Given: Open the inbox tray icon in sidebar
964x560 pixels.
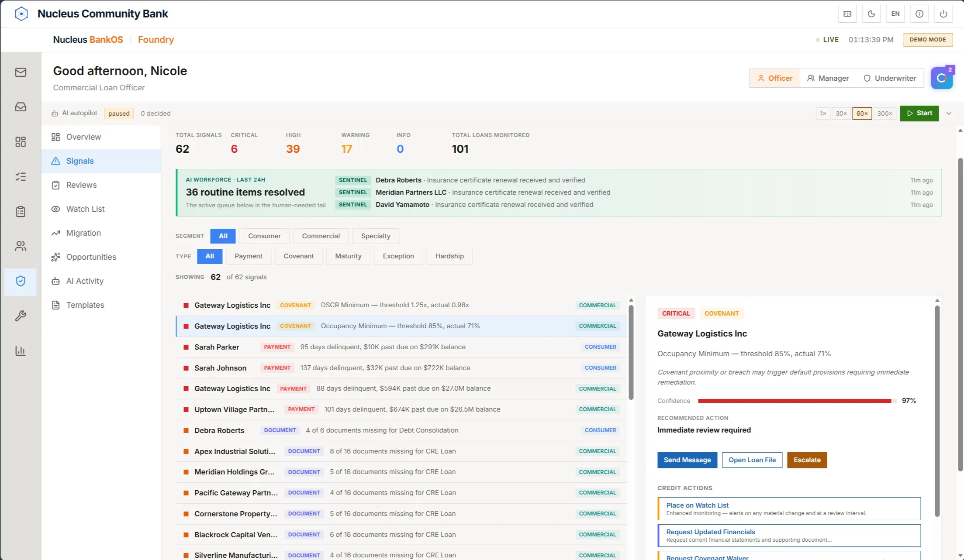Looking at the screenshot, I should 21,107.
